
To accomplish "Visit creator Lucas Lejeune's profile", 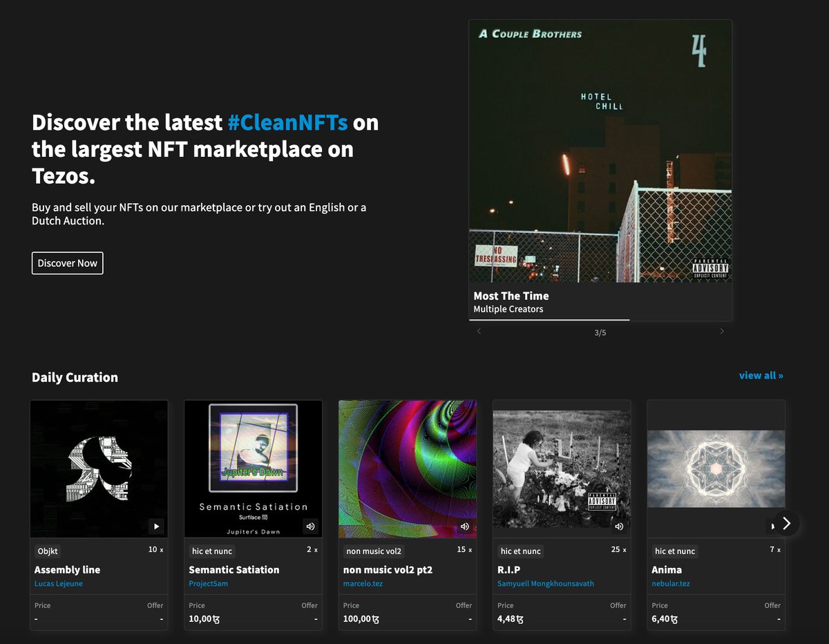I will [59, 584].
